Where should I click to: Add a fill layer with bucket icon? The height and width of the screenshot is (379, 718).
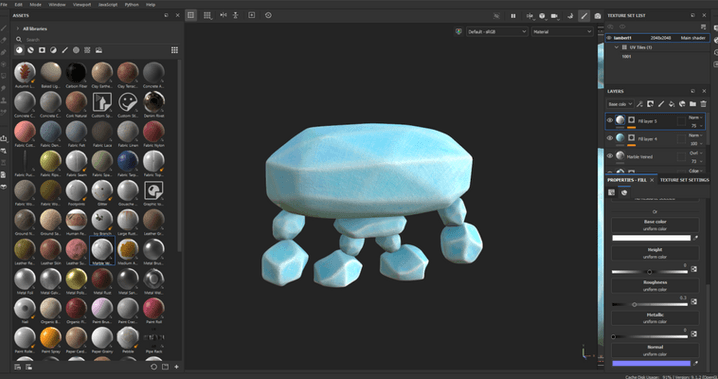click(x=671, y=104)
